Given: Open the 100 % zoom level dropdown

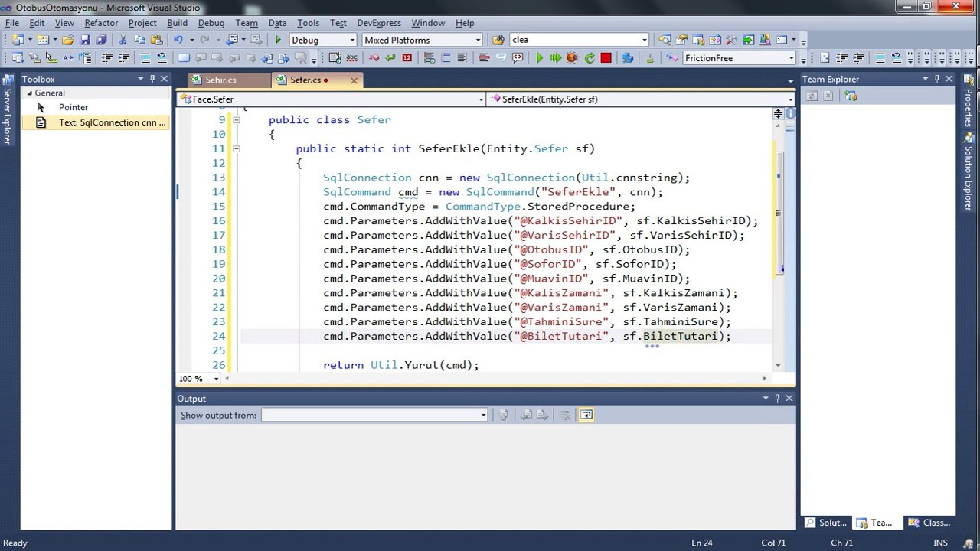Looking at the screenshot, I should (x=216, y=379).
